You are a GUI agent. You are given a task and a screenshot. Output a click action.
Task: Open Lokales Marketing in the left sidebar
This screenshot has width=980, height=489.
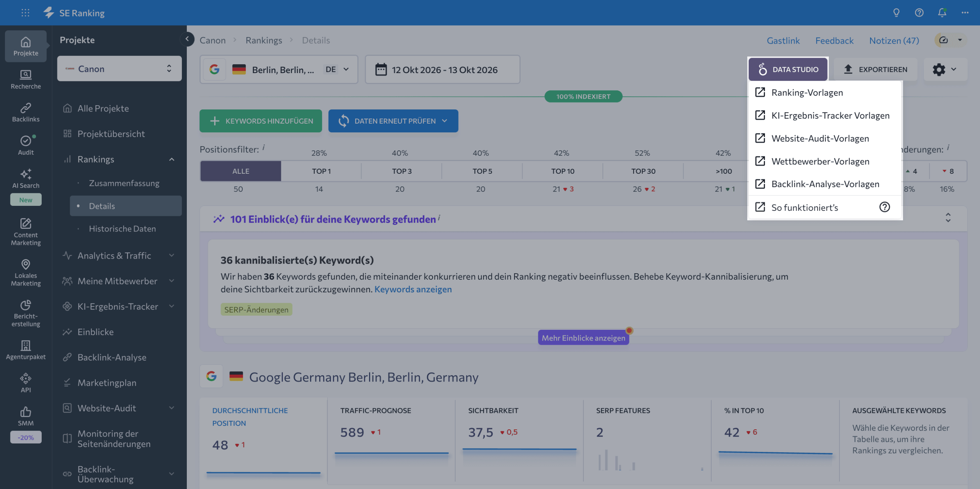tap(26, 272)
